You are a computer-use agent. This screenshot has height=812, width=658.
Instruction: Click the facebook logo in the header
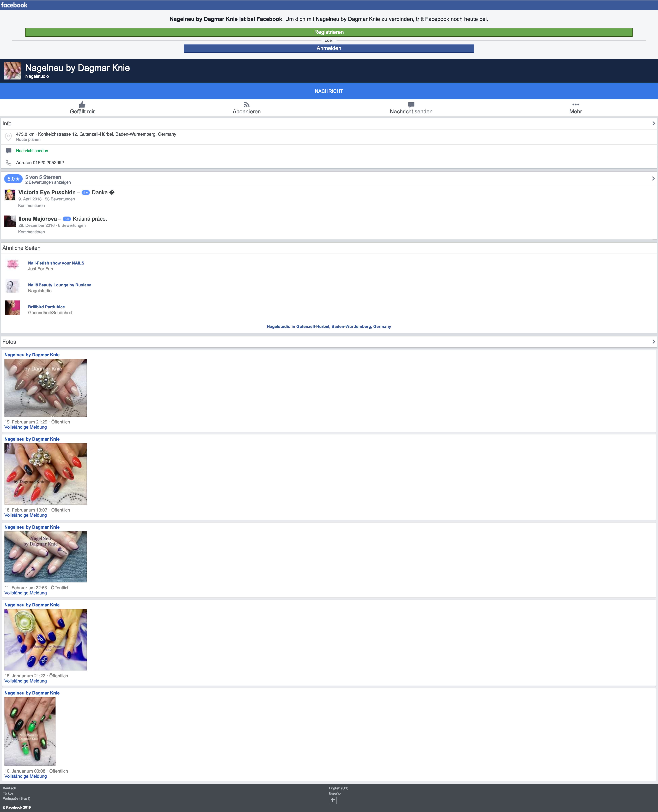click(x=14, y=5)
